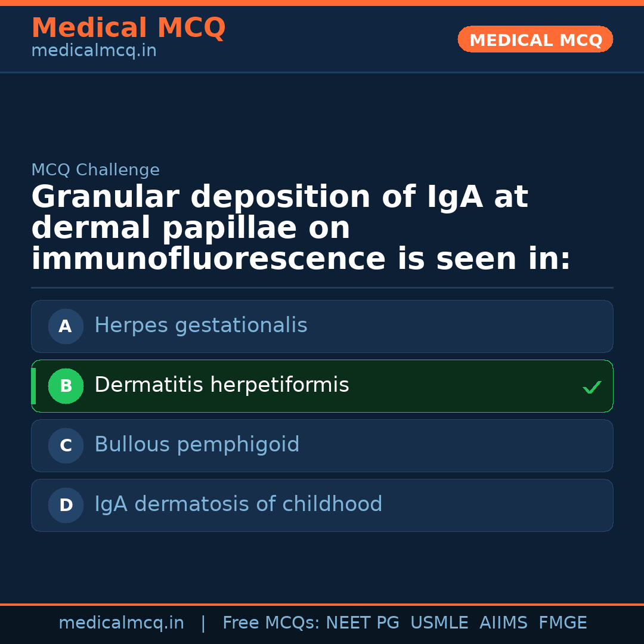
Task: Click the MCQ Challenge label
Action: [x=95, y=170]
